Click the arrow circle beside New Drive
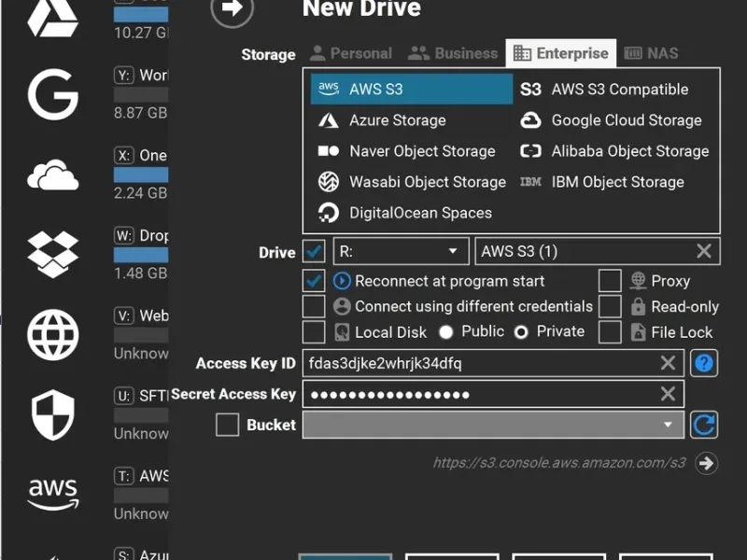This screenshot has width=747, height=560. (232, 8)
